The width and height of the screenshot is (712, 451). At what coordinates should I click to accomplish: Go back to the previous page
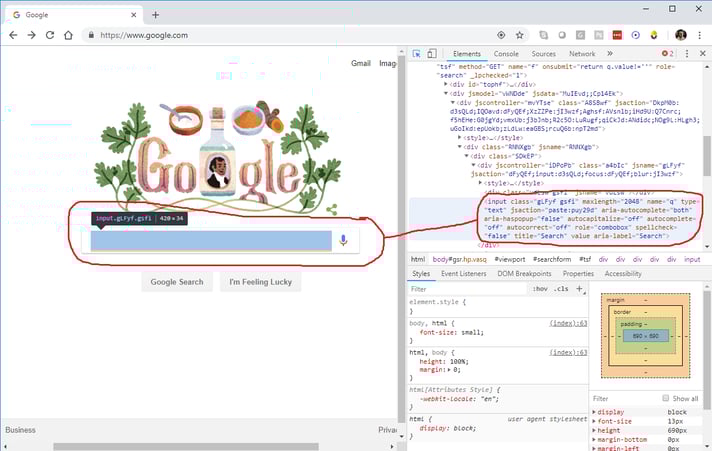(13, 35)
